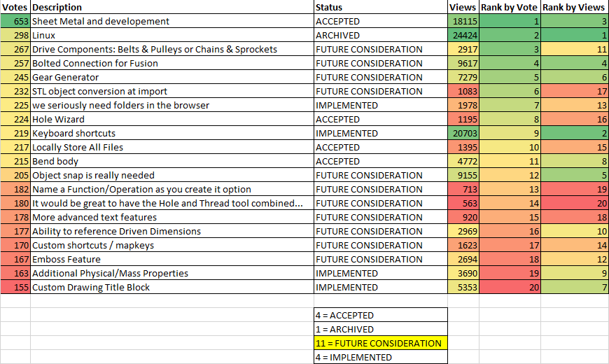Select the '1 = ARCHIVED' summary cell

(x=381, y=328)
